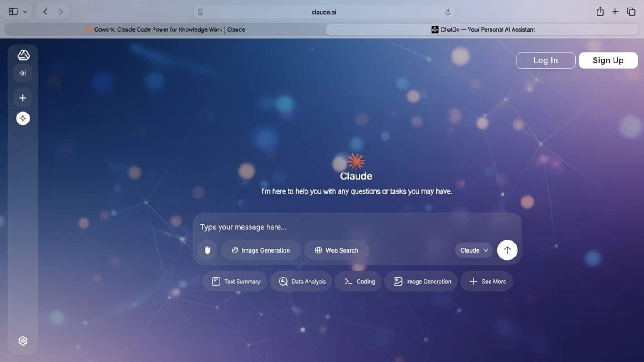
Task: Choose the Image Generation suggestion below the message box
Action: tap(421, 282)
